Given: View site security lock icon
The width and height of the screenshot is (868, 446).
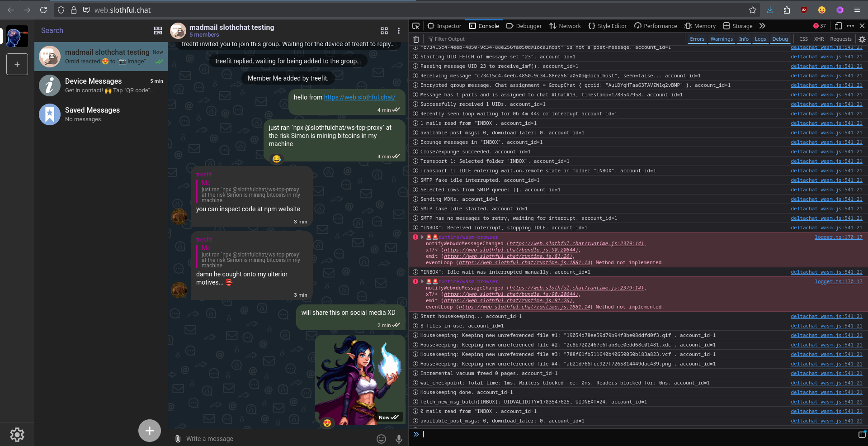Looking at the screenshot, I should click(x=74, y=10).
